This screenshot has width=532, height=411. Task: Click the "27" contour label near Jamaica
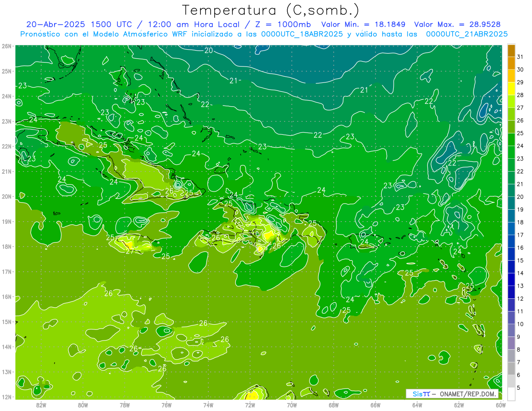click(129, 251)
